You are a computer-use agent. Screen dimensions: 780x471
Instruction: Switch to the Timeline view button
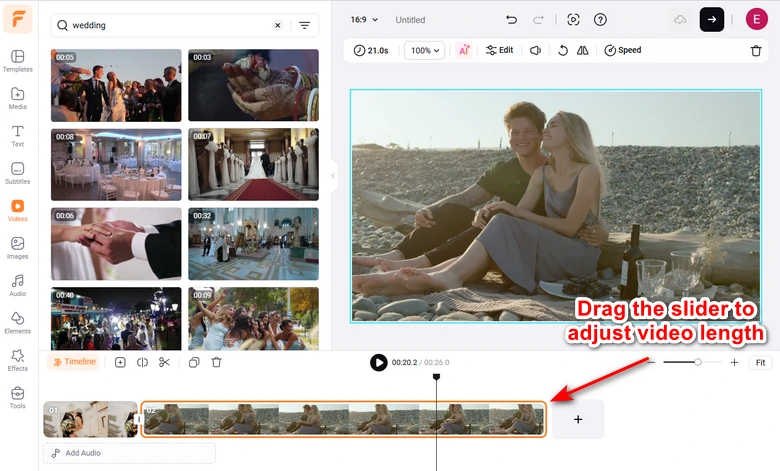[x=74, y=362]
